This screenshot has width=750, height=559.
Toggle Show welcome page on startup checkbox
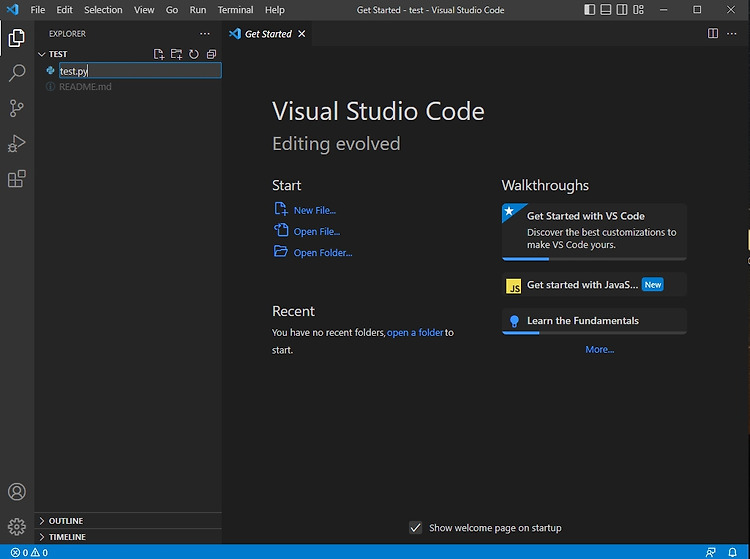pyautogui.click(x=416, y=528)
